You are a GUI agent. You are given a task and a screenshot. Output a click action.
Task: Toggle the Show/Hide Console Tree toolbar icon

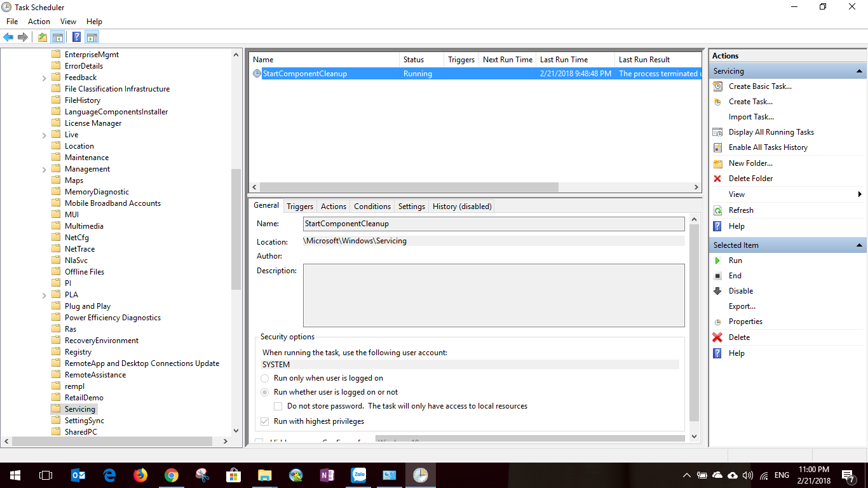[58, 36]
